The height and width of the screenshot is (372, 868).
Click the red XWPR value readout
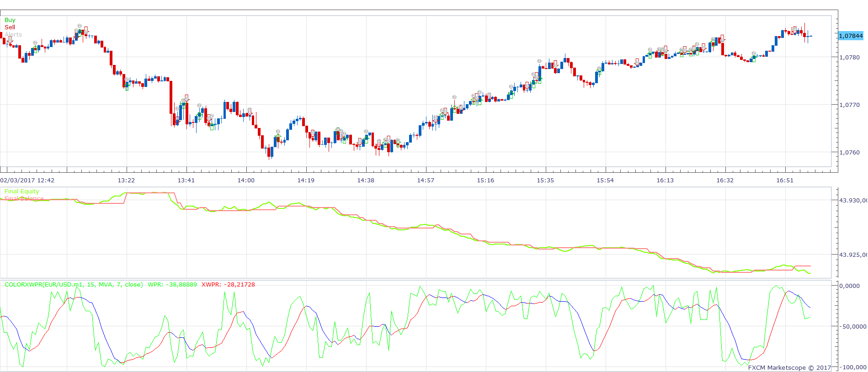pos(228,285)
